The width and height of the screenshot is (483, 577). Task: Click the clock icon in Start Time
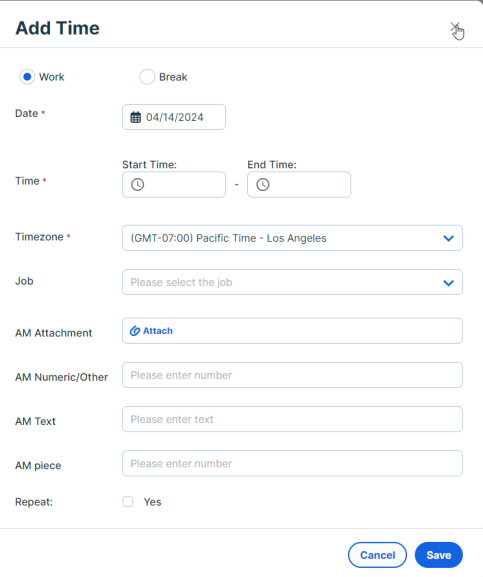pyautogui.click(x=138, y=184)
